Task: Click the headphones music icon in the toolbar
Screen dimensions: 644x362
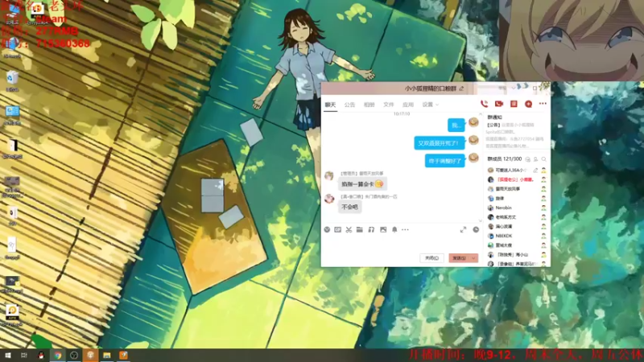Action: [x=371, y=230]
